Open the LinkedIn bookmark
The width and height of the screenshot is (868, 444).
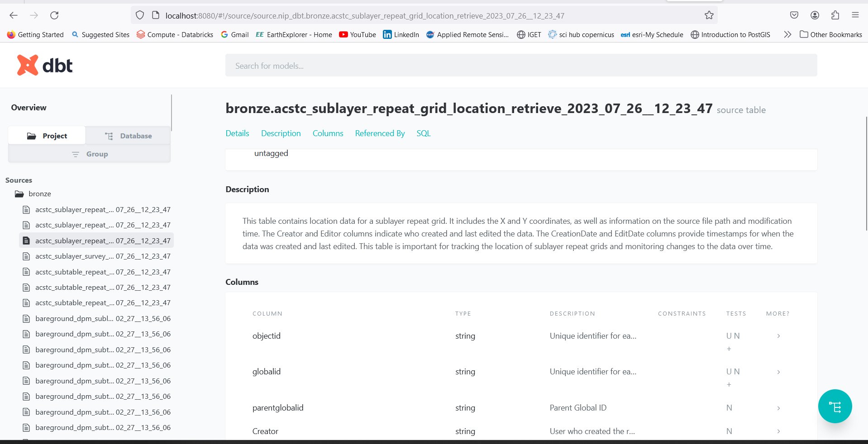[401, 34]
